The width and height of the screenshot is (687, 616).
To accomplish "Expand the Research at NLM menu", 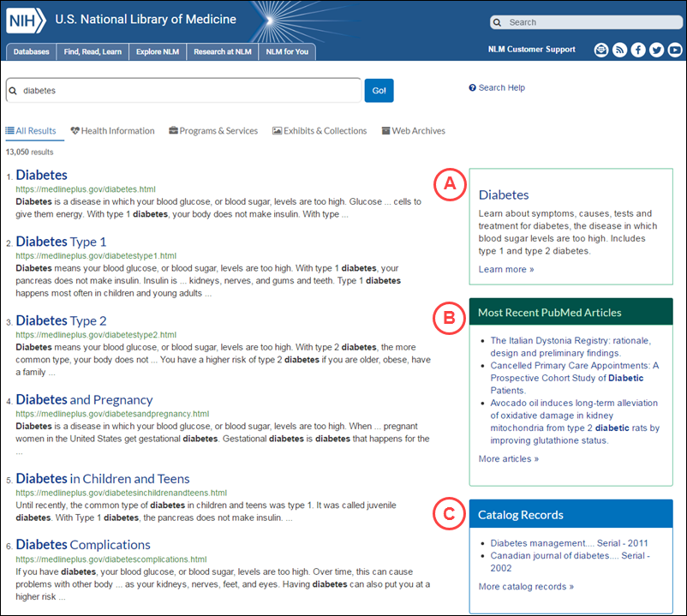I will pyautogui.click(x=222, y=52).
